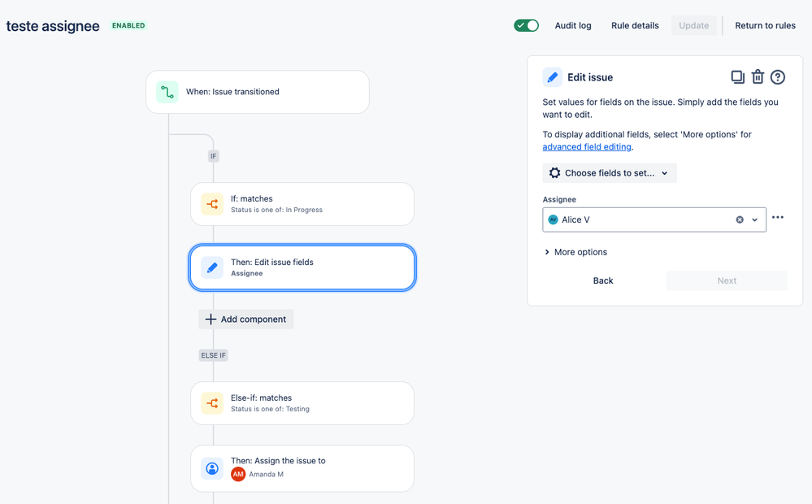Open Rule details
The height and width of the screenshot is (504, 812).
point(635,25)
